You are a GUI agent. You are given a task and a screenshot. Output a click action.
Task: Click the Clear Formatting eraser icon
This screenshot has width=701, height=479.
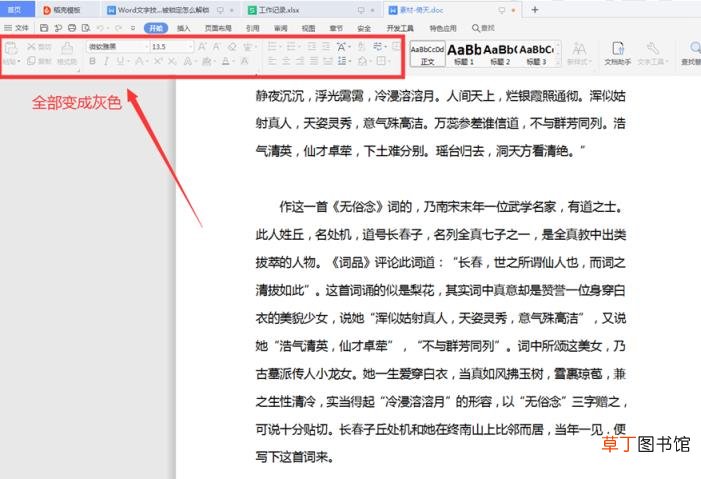232,46
